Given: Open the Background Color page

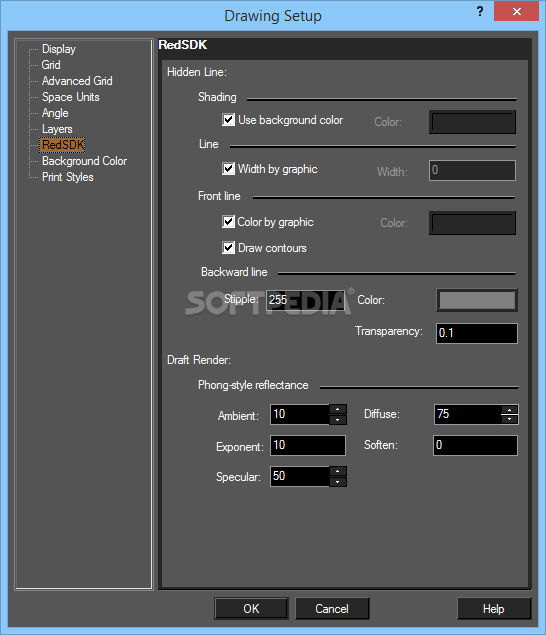Looking at the screenshot, I should coord(84,161).
